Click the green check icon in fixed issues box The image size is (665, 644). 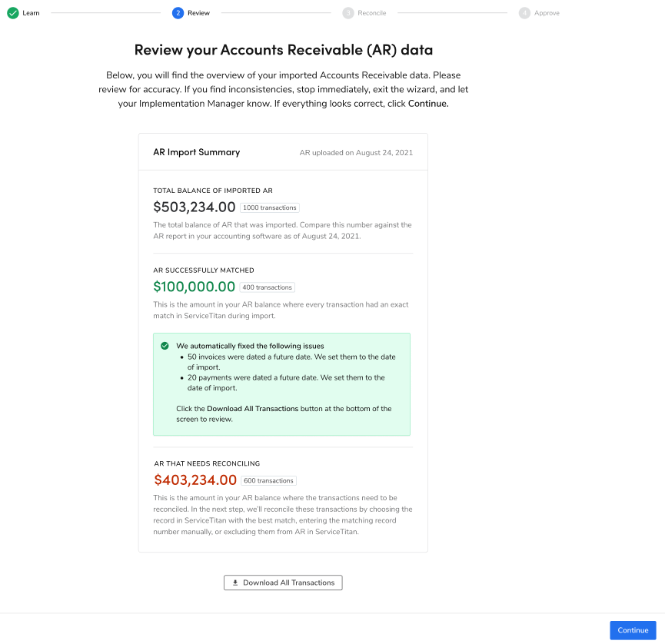point(165,346)
